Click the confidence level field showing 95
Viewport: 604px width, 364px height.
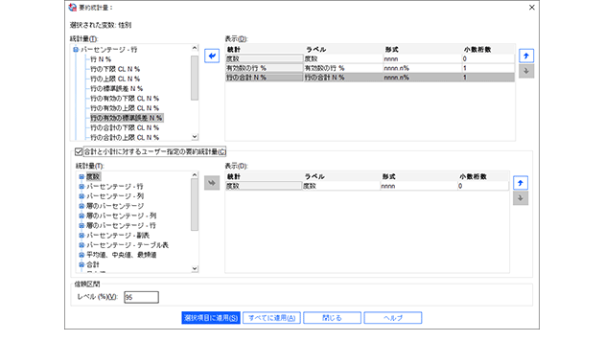click(x=141, y=297)
